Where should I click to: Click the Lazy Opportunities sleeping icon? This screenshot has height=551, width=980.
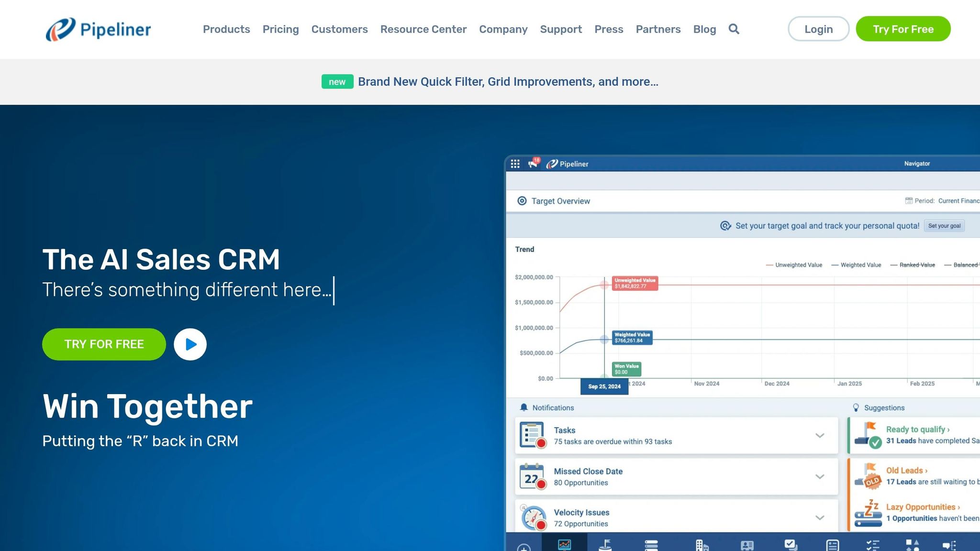[x=868, y=513]
